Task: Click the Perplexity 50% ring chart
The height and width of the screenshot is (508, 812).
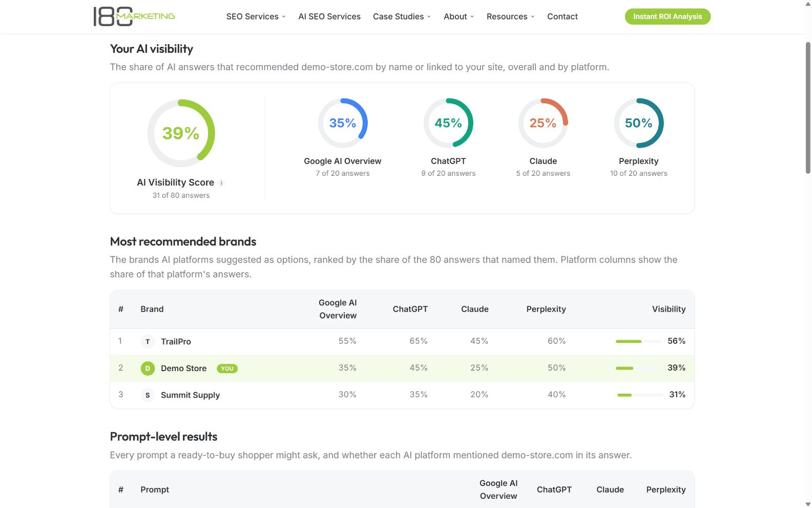Action: 639,123
